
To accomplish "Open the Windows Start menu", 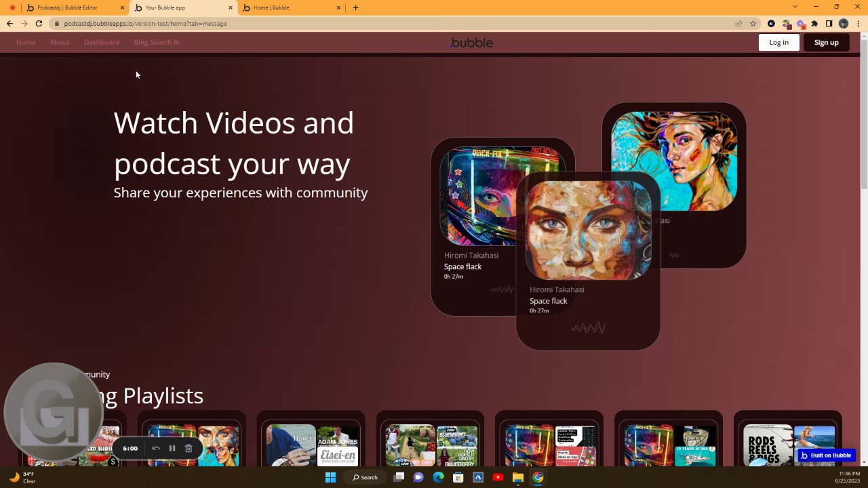I will pos(330,477).
